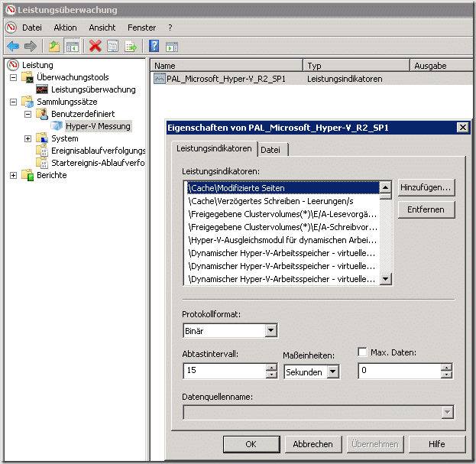
Task: Click the show/hide action pane toolbar icon
Action: coord(172,47)
